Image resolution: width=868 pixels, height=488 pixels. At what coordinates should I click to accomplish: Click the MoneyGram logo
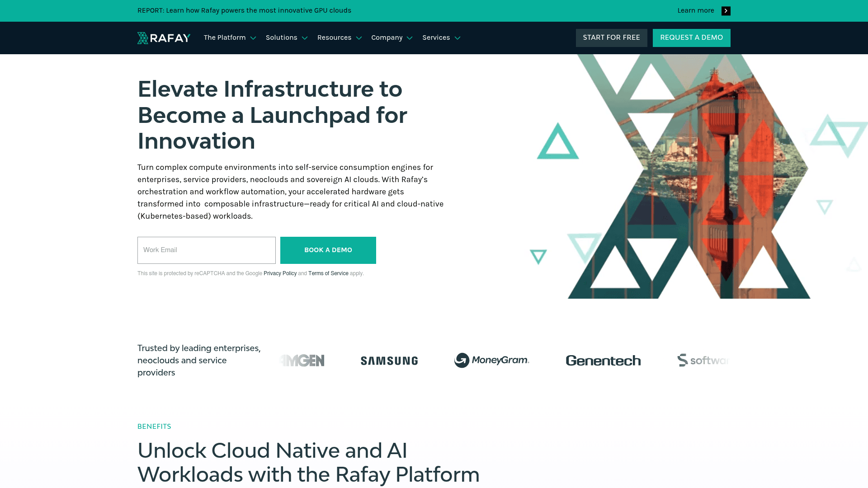pyautogui.click(x=491, y=361)
